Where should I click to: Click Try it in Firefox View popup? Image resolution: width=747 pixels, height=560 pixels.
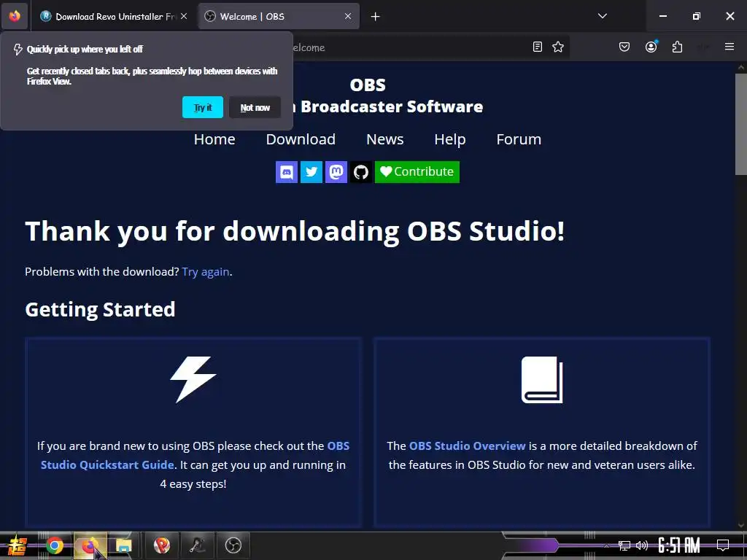click(203, 107)
